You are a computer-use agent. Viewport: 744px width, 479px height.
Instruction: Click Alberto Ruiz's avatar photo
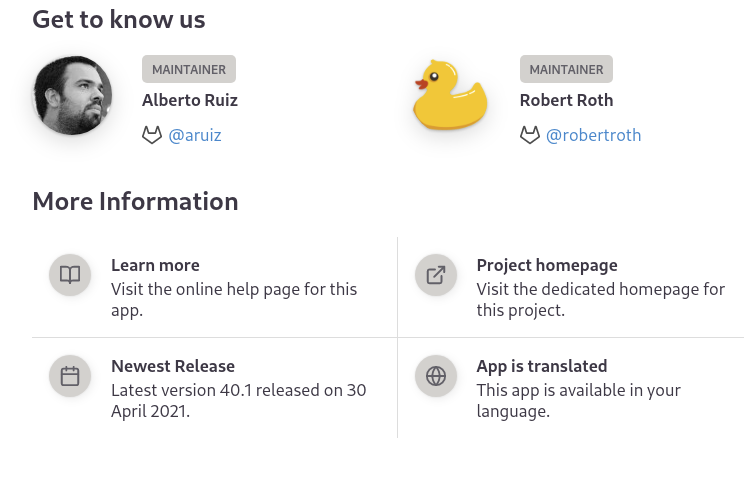(x=72, y=96)
